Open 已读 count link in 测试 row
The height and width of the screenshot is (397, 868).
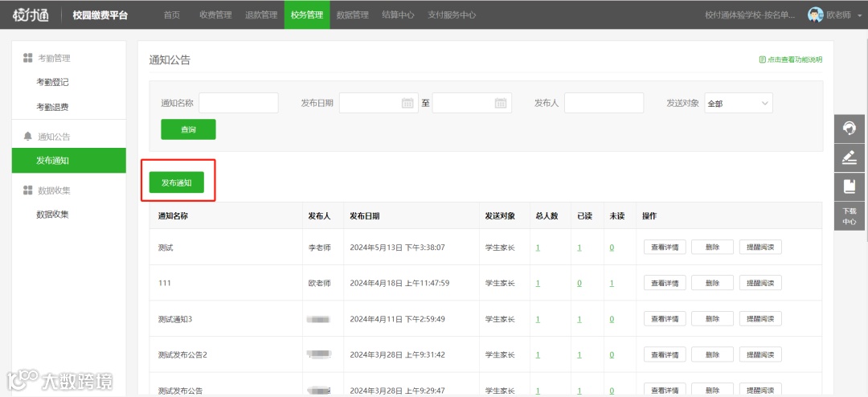tap(579, 248)
